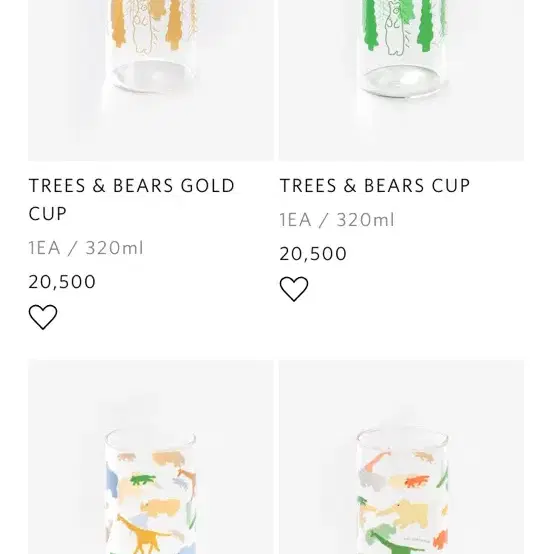Click the bear outline on the gold cup
This screenshot has height=554, width=554.
click(143, 26)
